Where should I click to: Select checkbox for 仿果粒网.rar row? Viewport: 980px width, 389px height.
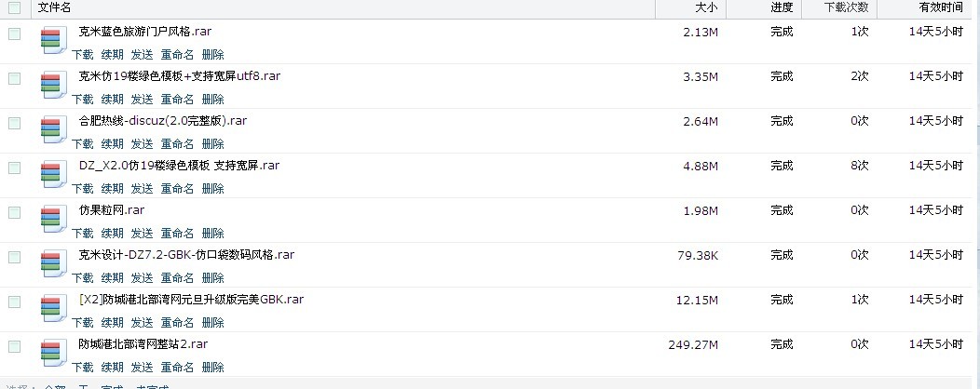click(x=14, y=212)
